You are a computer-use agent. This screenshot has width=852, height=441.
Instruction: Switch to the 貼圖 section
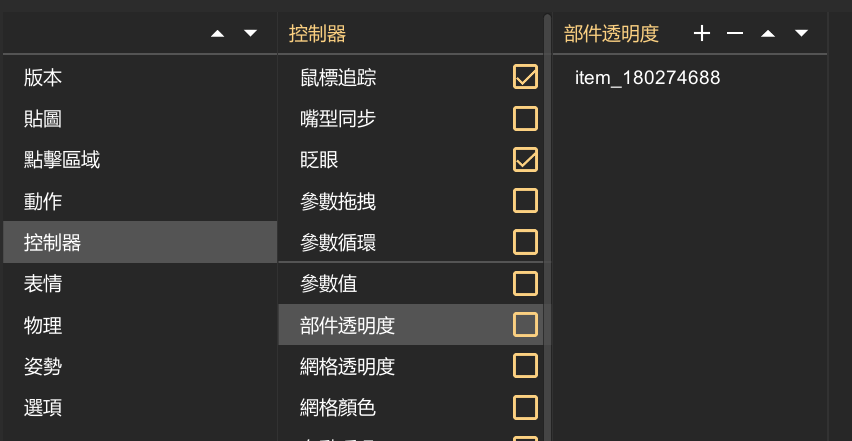pyautogui.click(x=140, y=119)
